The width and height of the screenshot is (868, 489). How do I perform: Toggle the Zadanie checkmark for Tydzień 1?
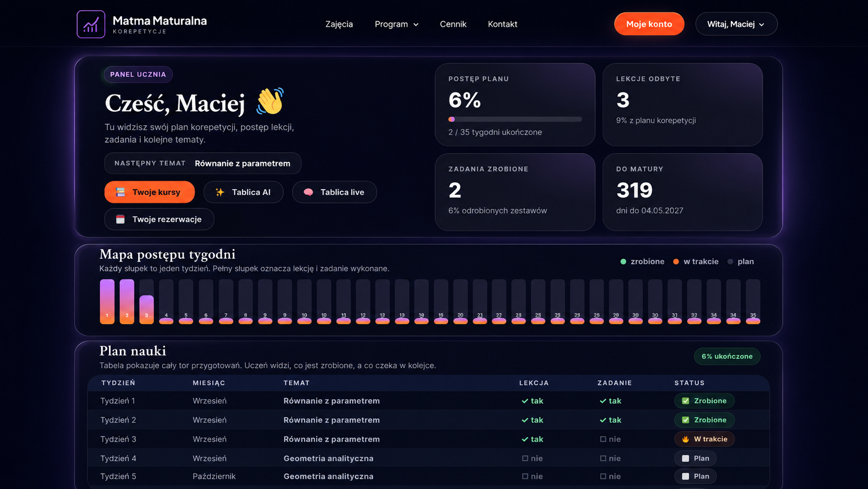tap(603, 401)
